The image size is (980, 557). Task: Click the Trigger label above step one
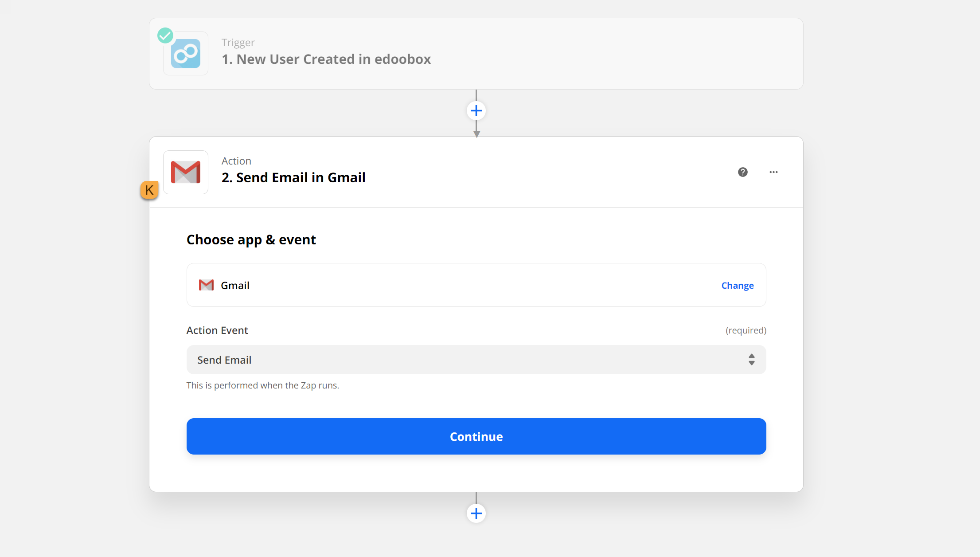(x=238, y=43)
